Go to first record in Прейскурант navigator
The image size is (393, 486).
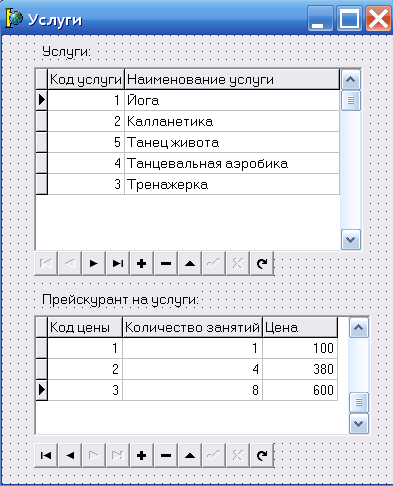pos(46,455)
